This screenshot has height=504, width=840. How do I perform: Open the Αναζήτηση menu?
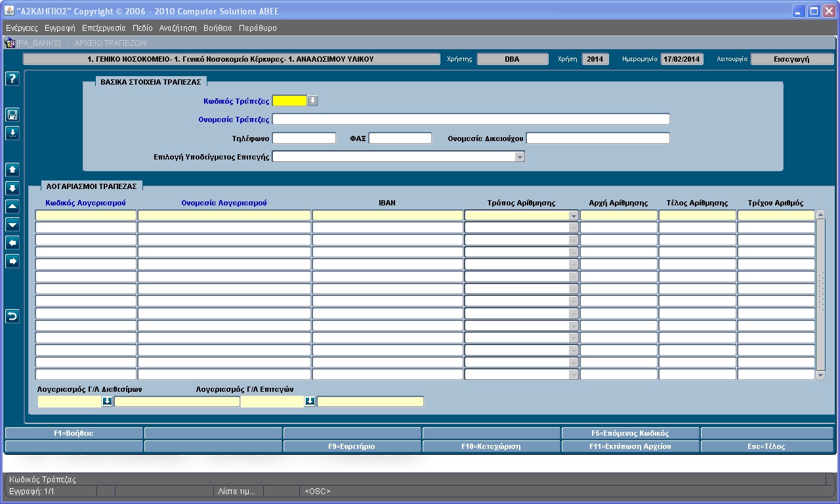pyautogui.click(x=178, y=28)
